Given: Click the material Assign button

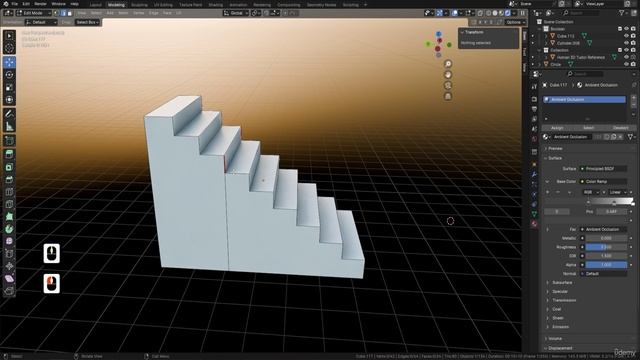Looking at the screenshot, I should [557, 128].
